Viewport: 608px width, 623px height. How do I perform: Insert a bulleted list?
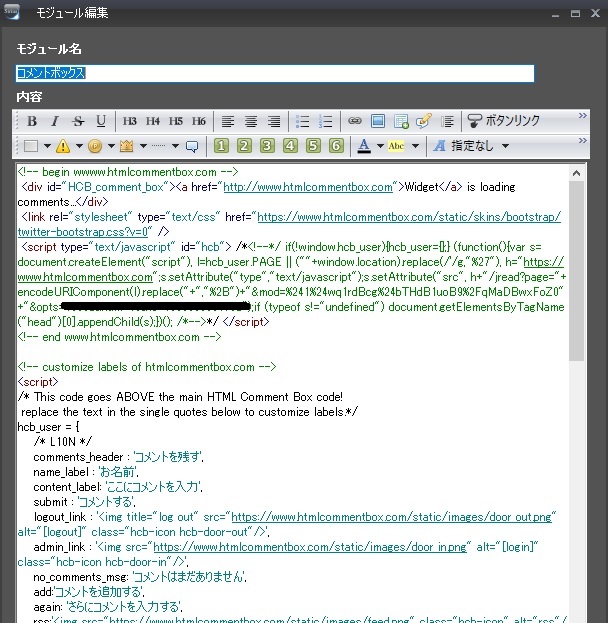pyautogui.click(x=303, y=121)
